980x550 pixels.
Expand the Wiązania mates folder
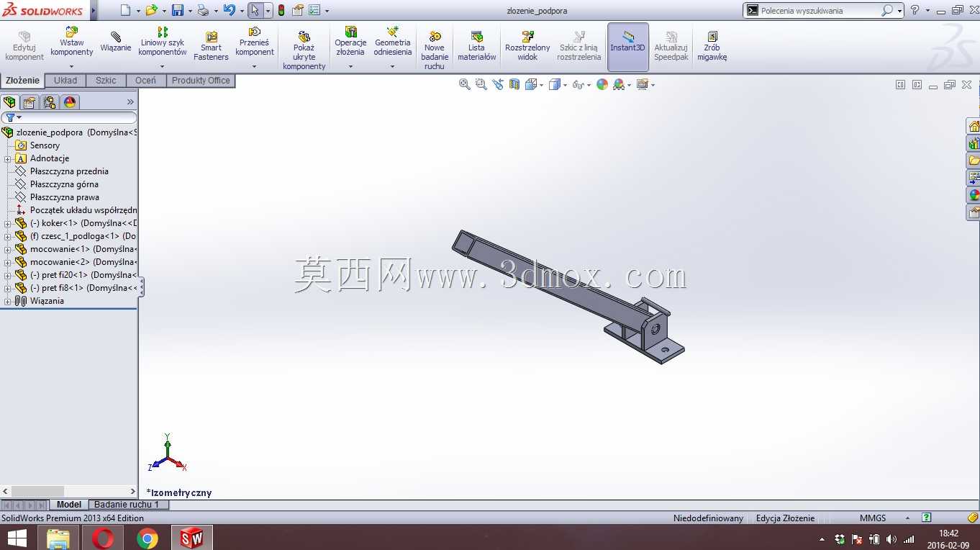(x=8, y=301)
